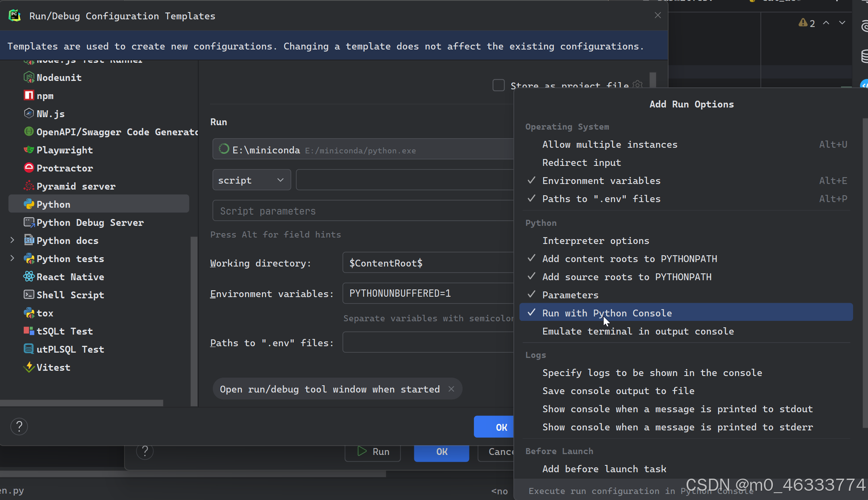Click the npm template icon
Viewport: 868px width, 500px height.
click(29, 95)
